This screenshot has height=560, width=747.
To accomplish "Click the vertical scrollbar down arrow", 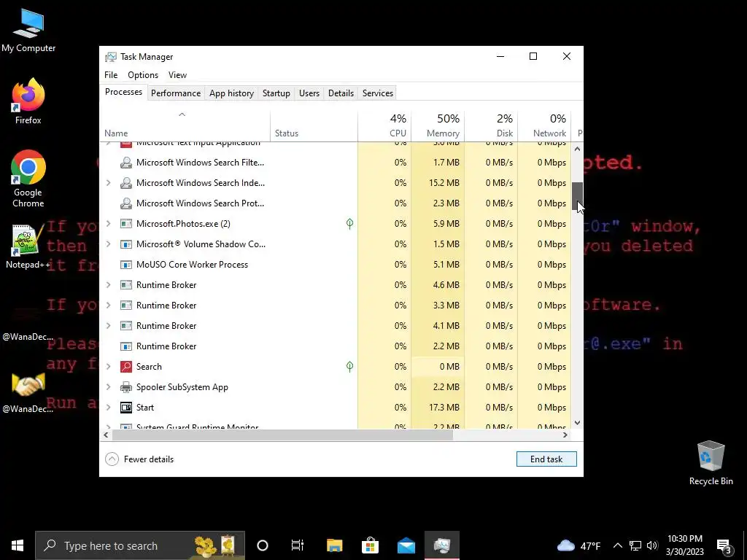I will [578, 423].
